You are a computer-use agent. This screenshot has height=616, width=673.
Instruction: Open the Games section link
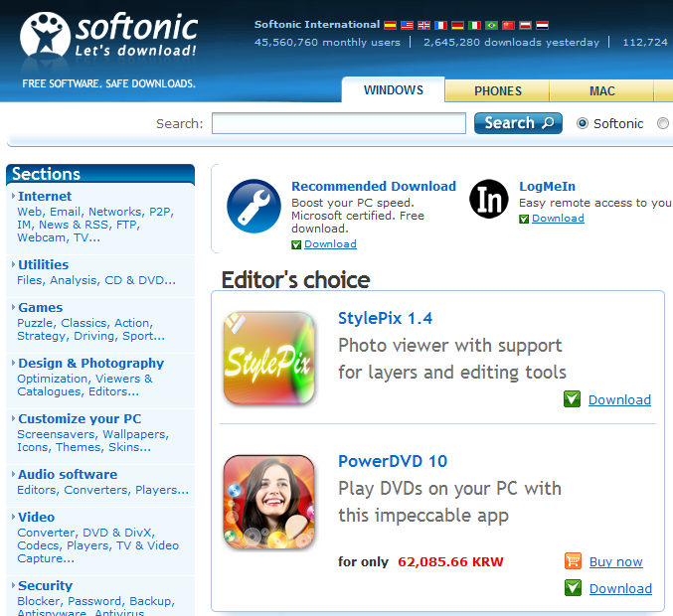tap(41, 308)
